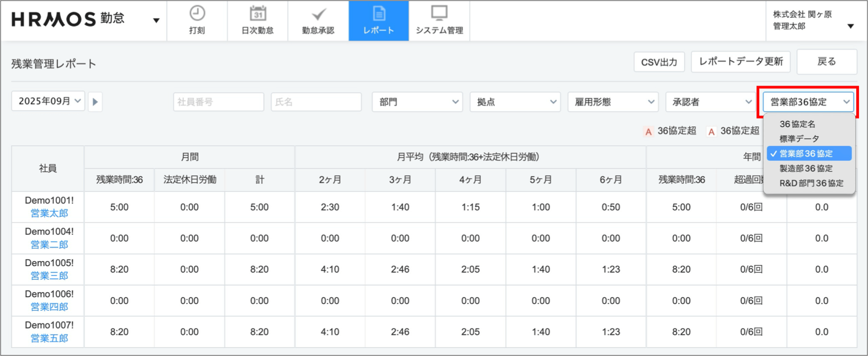Pick R&D部門36協定 from the dropdown list

pos(811,183)
